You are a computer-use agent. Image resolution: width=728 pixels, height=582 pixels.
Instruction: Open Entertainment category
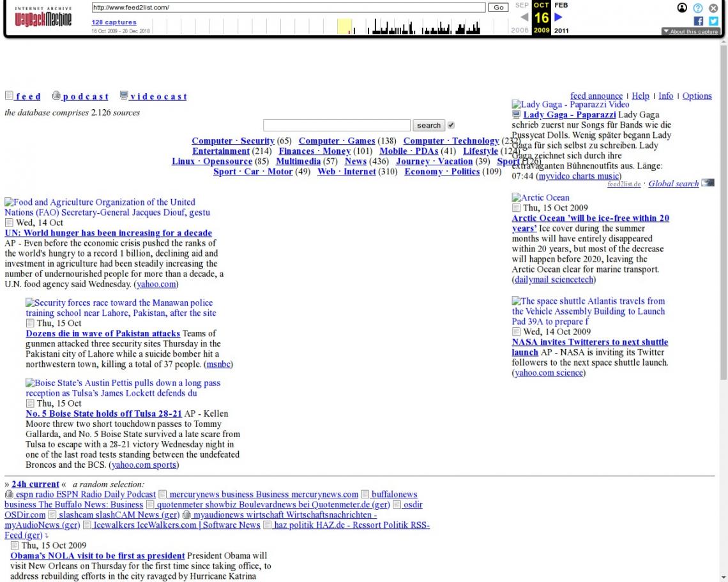click(221, 151)
